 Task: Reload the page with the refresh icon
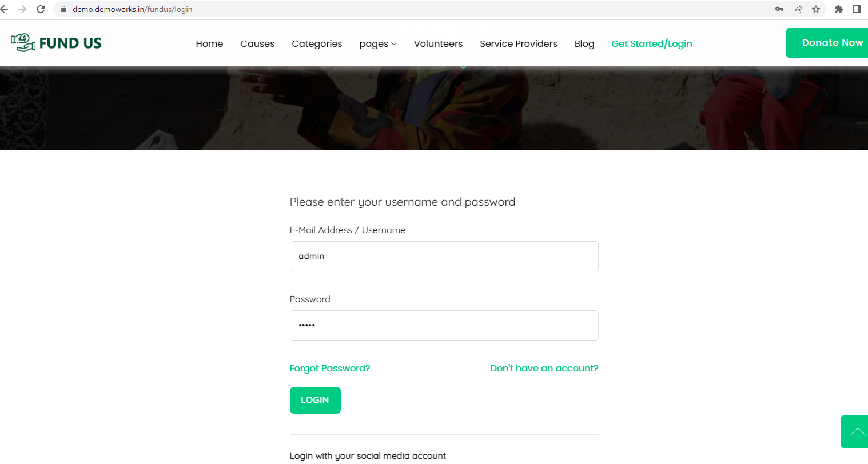[41, 9]
